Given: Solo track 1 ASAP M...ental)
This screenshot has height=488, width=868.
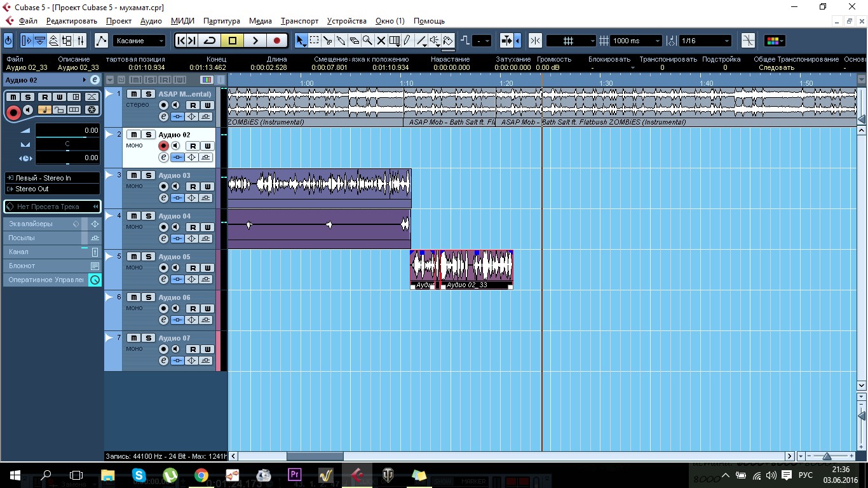Looking at the screenshot, I should pos(147,94).
